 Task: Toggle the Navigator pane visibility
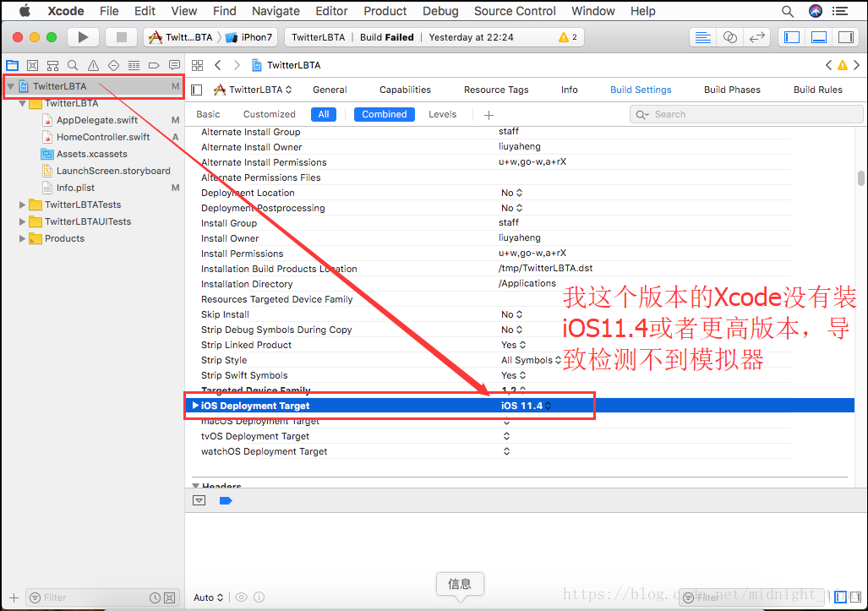click(x=792, y=37)
